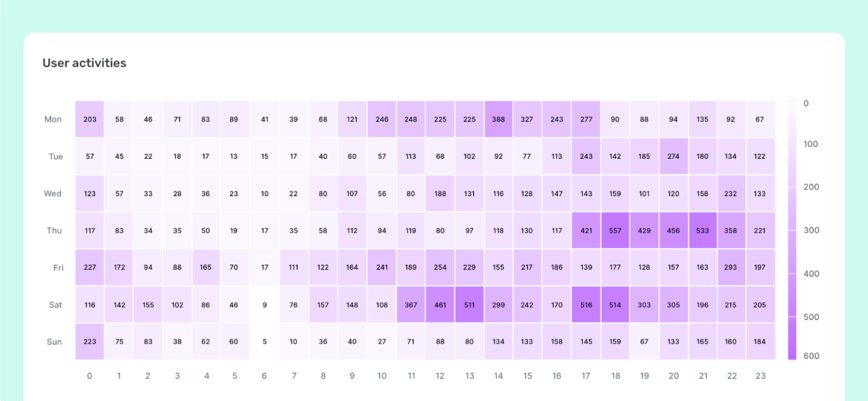Click the Monday cell showing 388
The height and width of the screenshot is (401, 868).
click(x=498, y=119)
